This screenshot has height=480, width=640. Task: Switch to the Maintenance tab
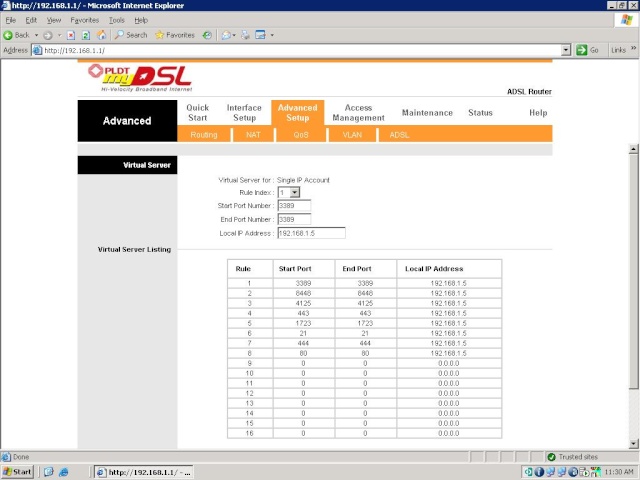pos(427,113)
